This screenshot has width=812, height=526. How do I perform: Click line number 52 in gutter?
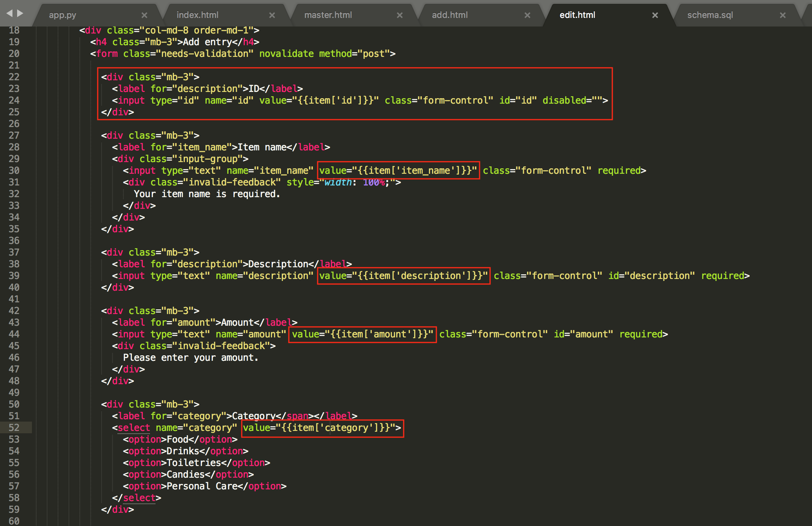(14, 427)
